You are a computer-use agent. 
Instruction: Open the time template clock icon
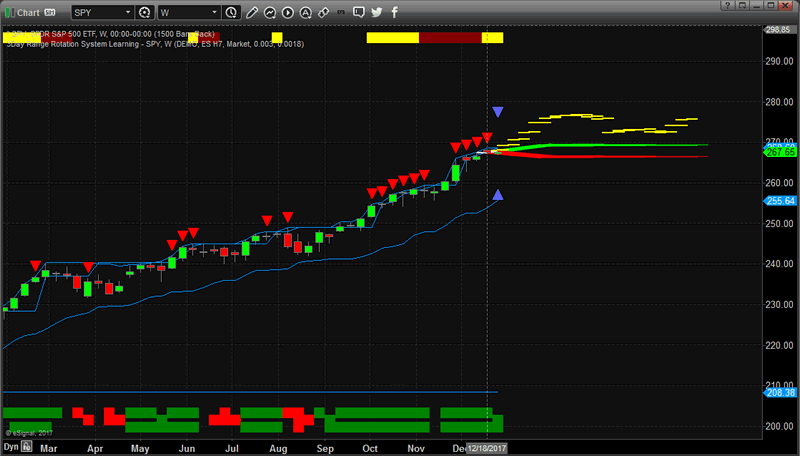point(232,12)
